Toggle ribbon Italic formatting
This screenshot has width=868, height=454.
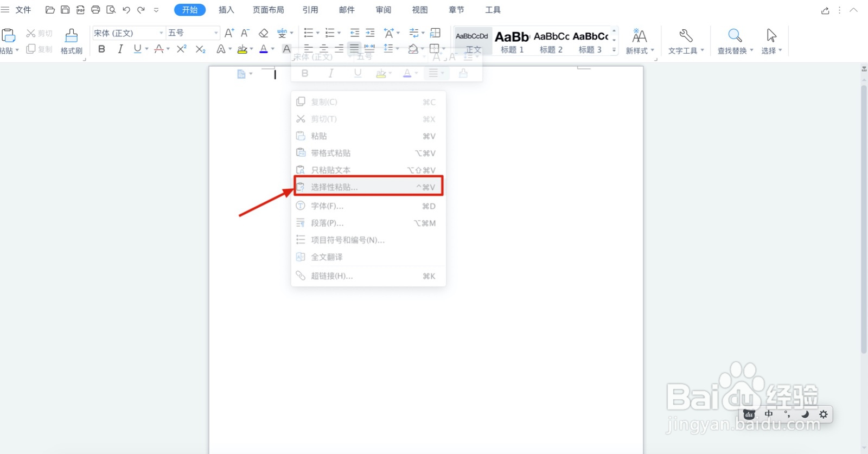point(120,49)
